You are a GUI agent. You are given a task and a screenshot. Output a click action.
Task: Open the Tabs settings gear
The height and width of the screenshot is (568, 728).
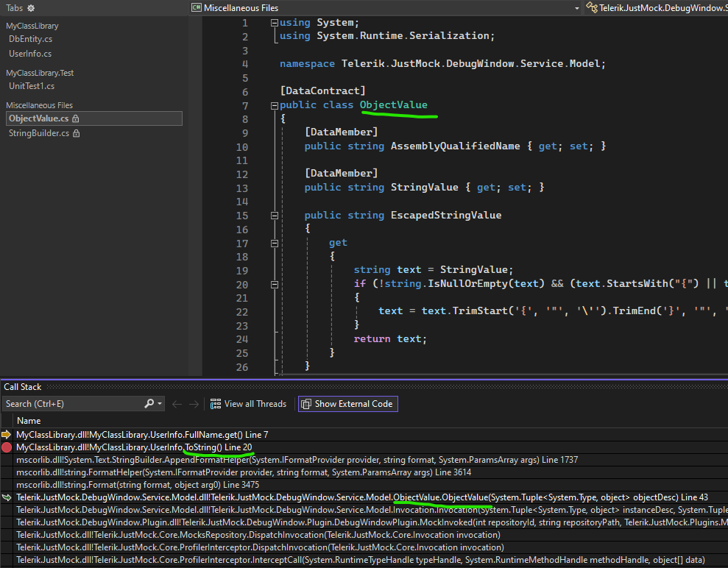(31, 8)
